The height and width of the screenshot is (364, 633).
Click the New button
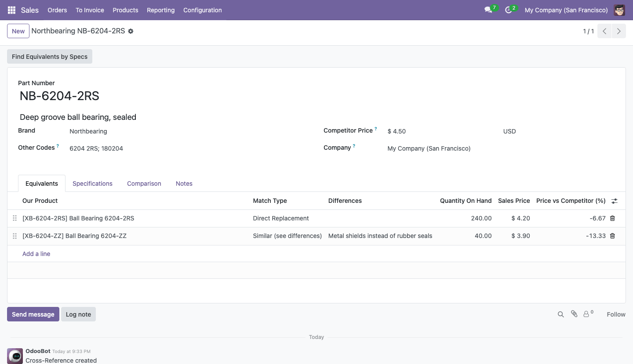[18, 31]
